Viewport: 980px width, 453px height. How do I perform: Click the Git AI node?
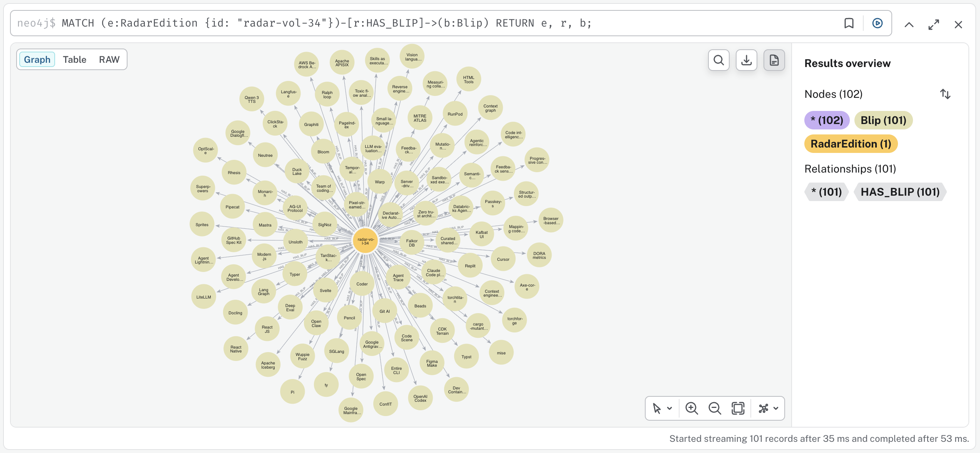point(384,311)
